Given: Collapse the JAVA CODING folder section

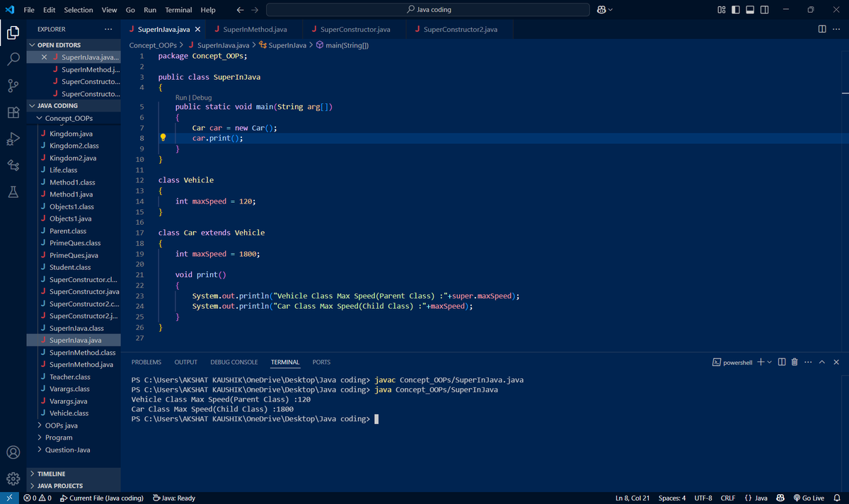Looking at the screenshot, I should click(x=74, y=105).
